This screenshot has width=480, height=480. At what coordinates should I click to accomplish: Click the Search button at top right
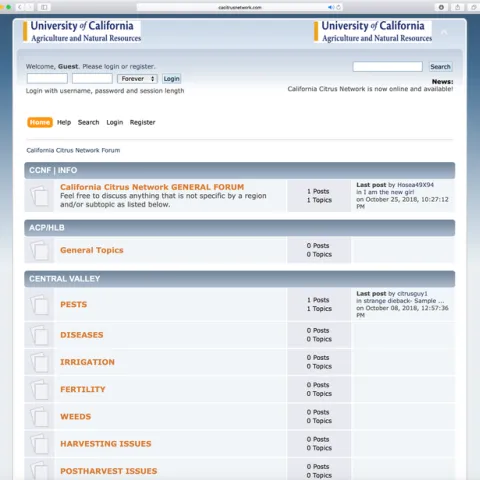(440, 67)
